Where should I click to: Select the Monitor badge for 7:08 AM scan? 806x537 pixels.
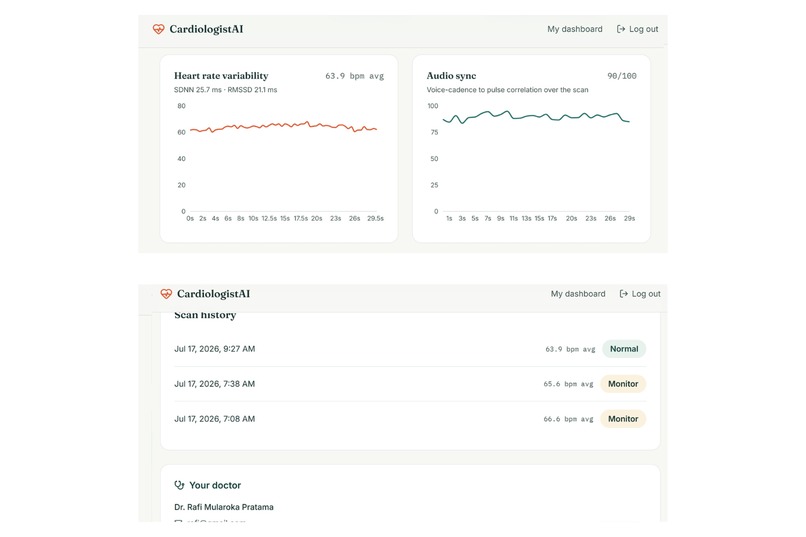(x=623, y=419)
